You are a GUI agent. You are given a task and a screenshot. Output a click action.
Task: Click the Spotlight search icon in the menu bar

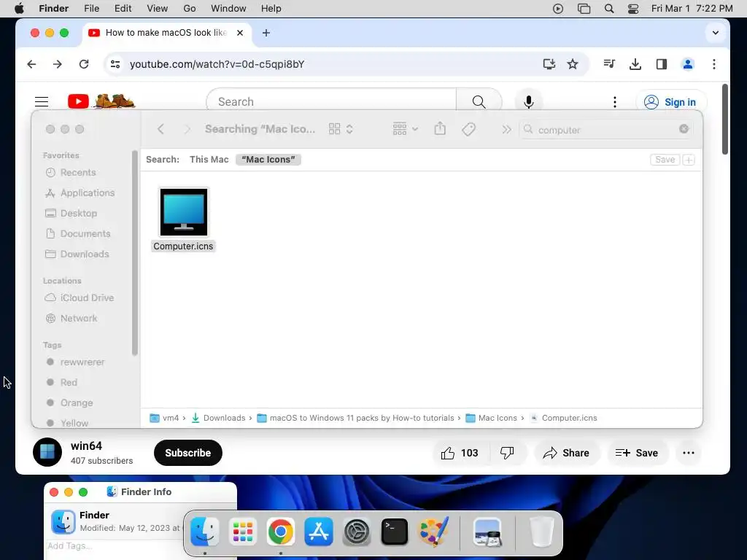(609, 9)
